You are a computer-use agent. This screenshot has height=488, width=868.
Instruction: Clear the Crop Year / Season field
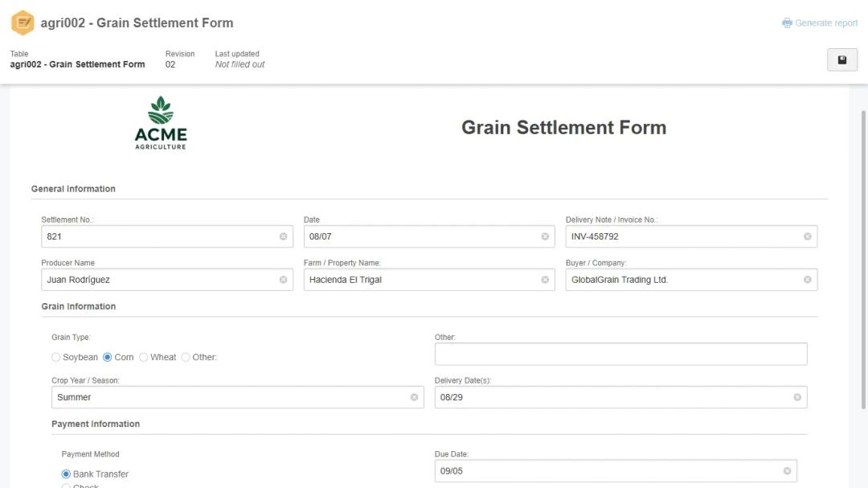tap(414, 397)
